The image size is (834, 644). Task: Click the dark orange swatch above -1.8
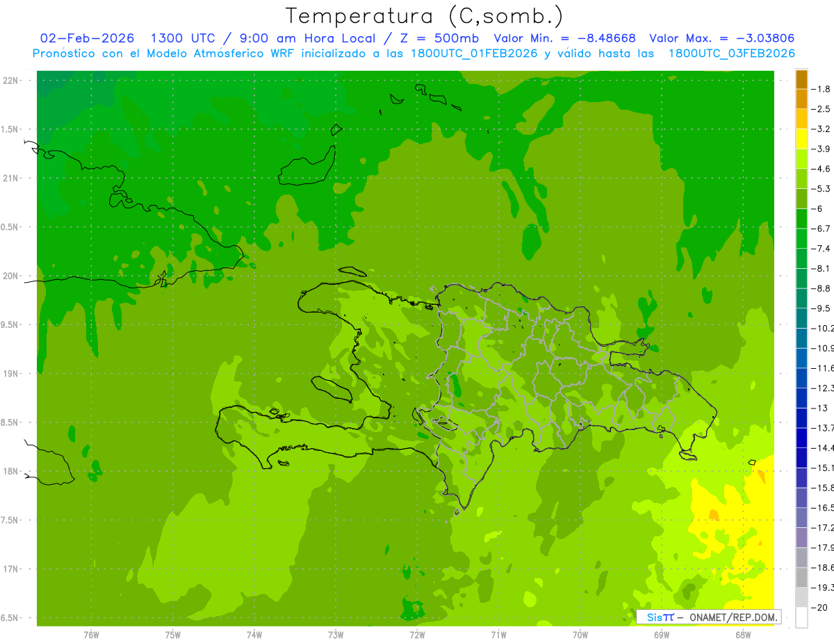coord(801,79)
